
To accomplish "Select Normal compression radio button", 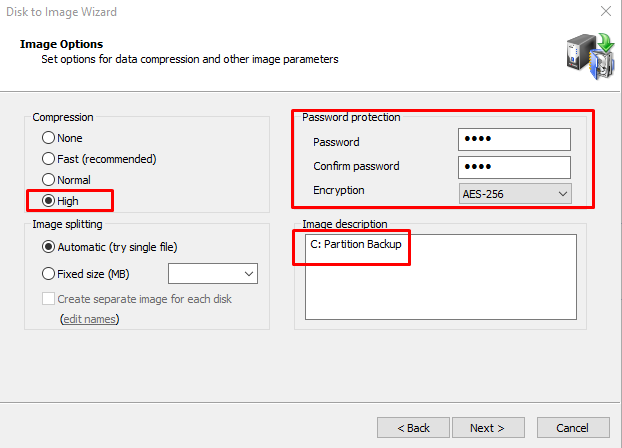I will point(66,180).
